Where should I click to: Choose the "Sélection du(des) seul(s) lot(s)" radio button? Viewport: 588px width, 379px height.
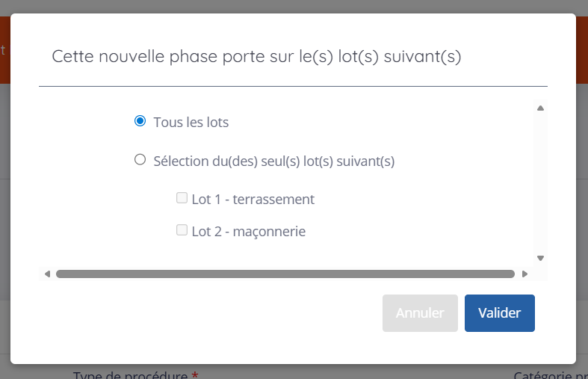pyautogui.click(x=140, y=159)
